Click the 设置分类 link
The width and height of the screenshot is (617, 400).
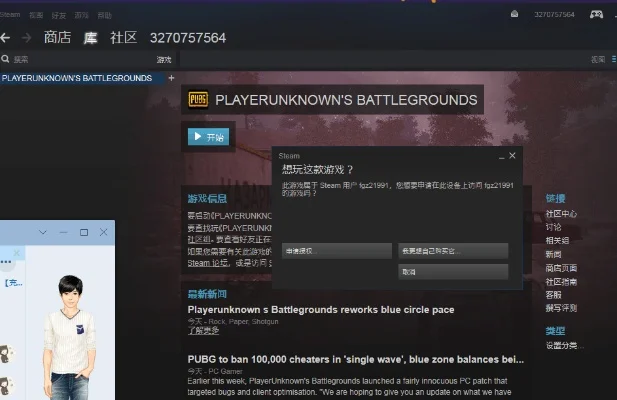point(564,346)
